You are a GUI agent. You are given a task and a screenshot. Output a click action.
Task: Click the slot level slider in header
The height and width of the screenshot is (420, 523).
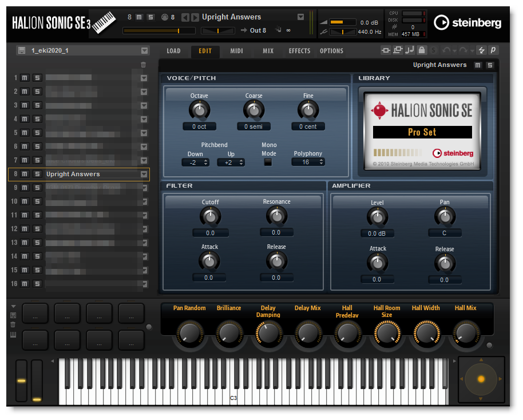[159, 31]
